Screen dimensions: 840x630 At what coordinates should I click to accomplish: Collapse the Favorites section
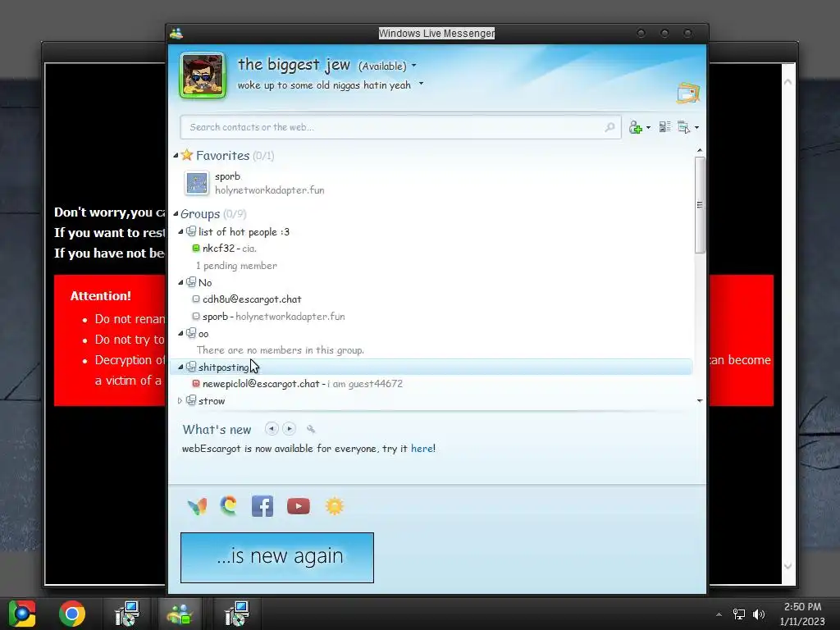click(x=176, y=155)
